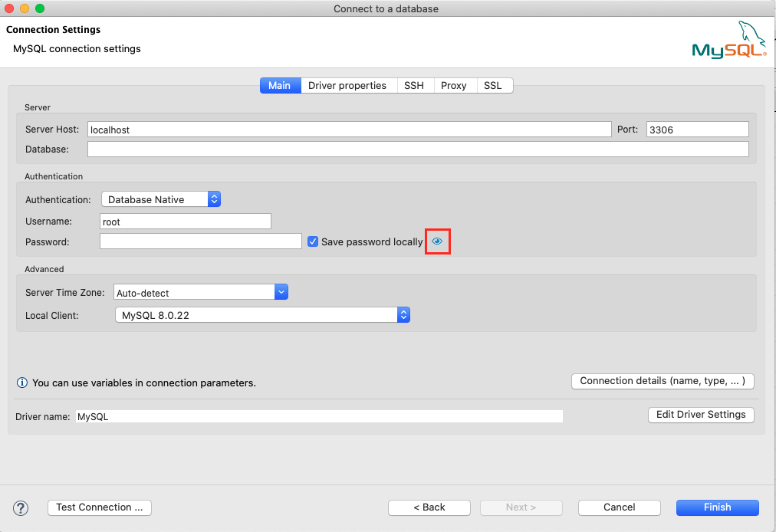Click the yellow minimize window button
The height and width of the screenshot is (532, 776).
point(25,8)
